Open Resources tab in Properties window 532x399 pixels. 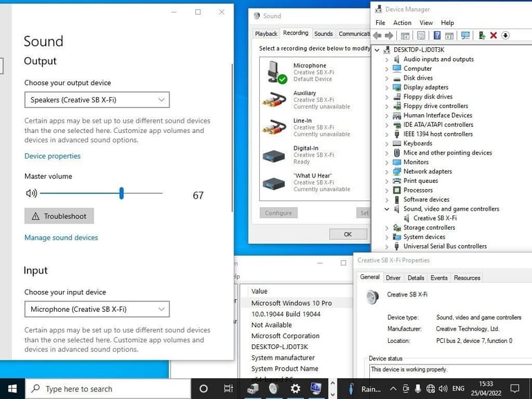467,278
